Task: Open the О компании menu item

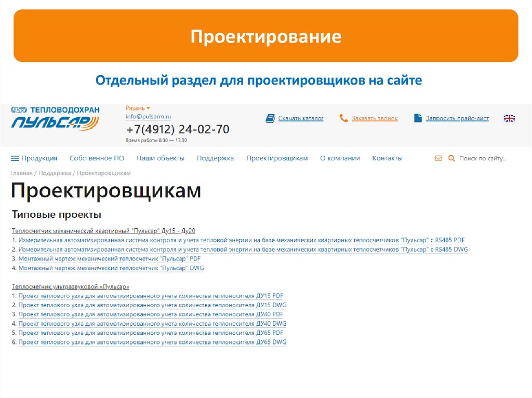Action: click(x=340, y=158)
